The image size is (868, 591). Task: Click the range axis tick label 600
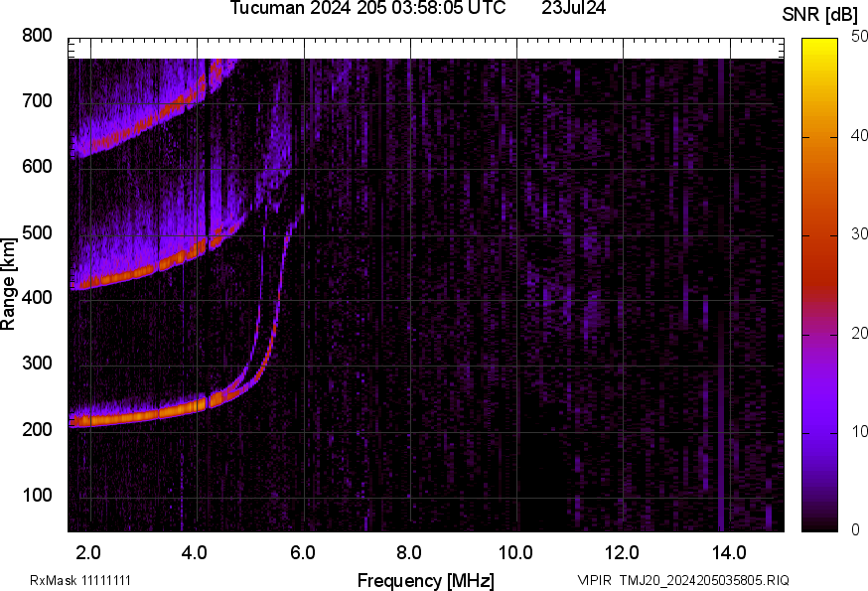[x=37, y=166]
